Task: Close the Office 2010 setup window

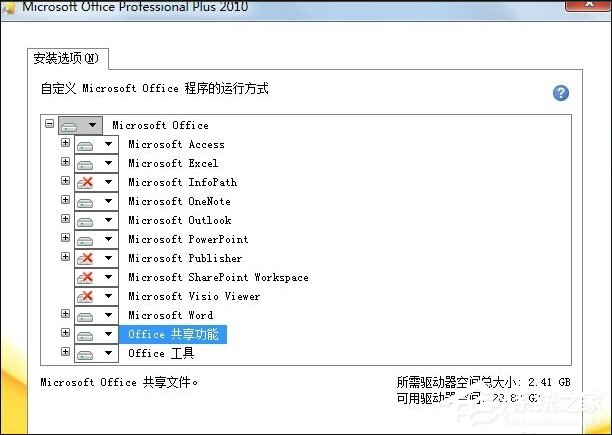Action: tap(588, 5)
